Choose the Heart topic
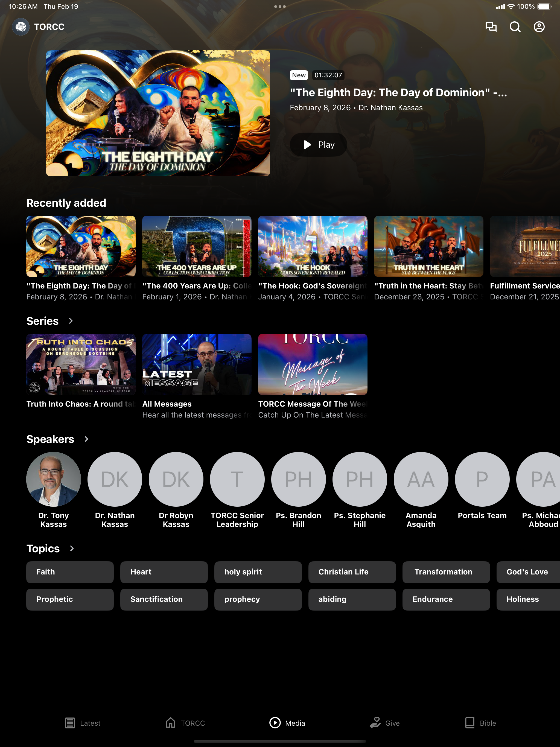Viewport: 560px width, 747px height. click(164, 572)
